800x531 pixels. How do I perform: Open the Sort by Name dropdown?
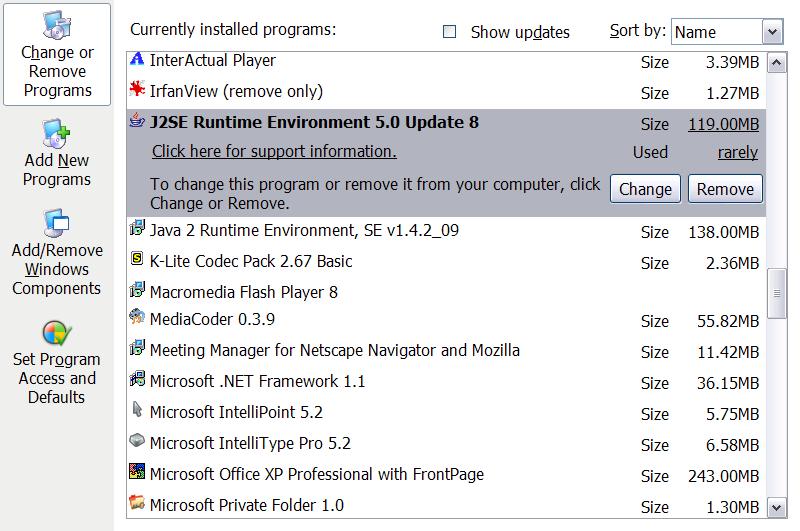pos(772,32)
